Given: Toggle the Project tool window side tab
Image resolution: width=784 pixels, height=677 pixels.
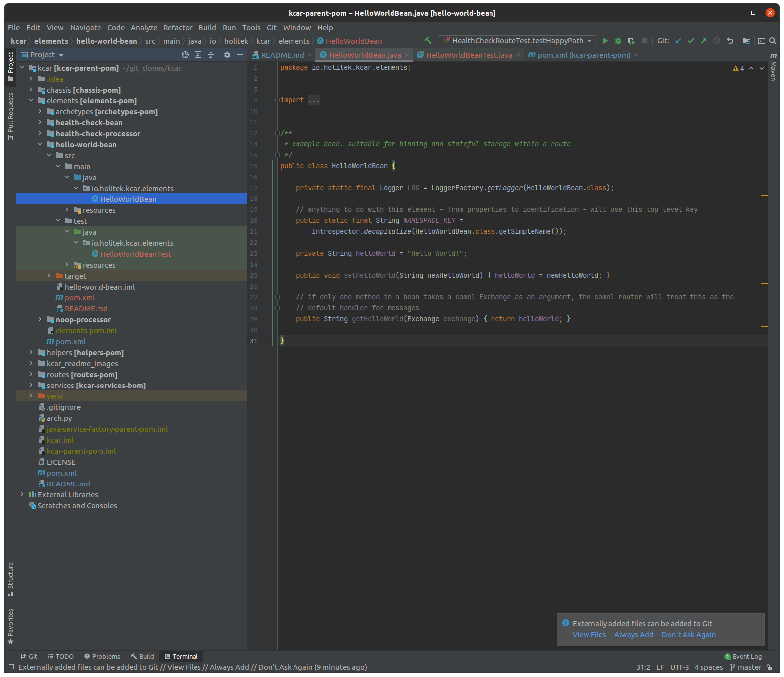Looking at the screenshot, I should pos(10,67).
